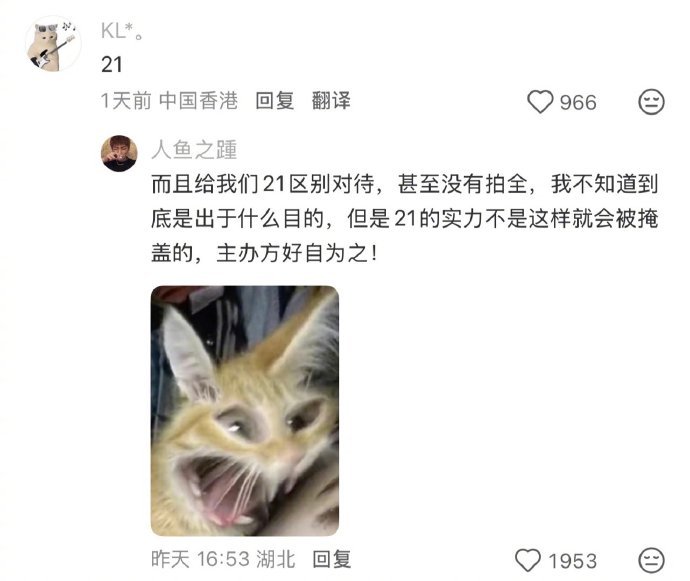Open the KL* username link

tap(122, 31)
